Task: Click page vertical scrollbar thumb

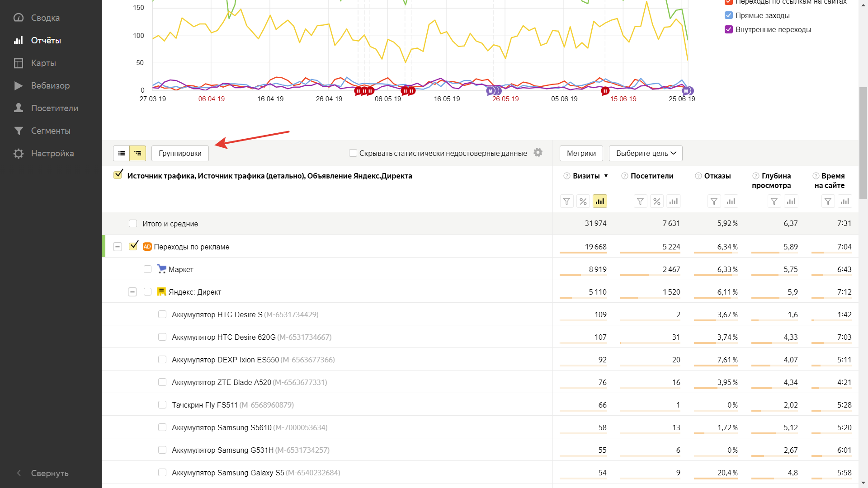Action: point(863,143)
